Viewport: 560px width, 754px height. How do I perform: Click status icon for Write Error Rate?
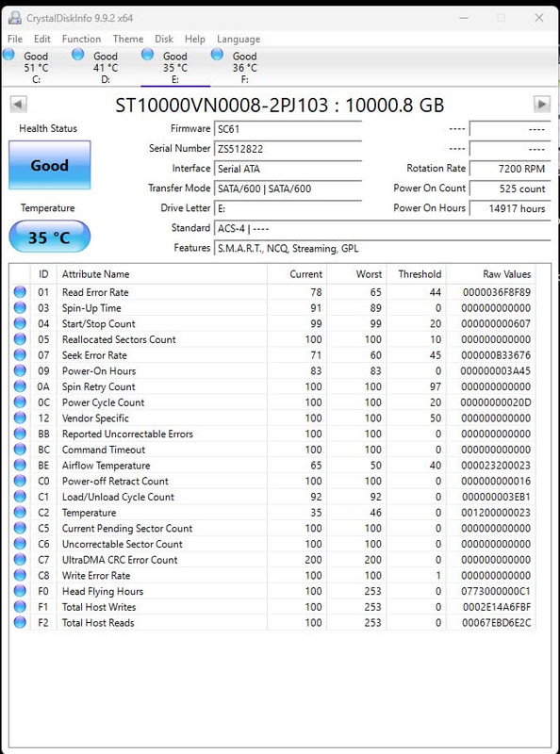[x=20, y=575]
